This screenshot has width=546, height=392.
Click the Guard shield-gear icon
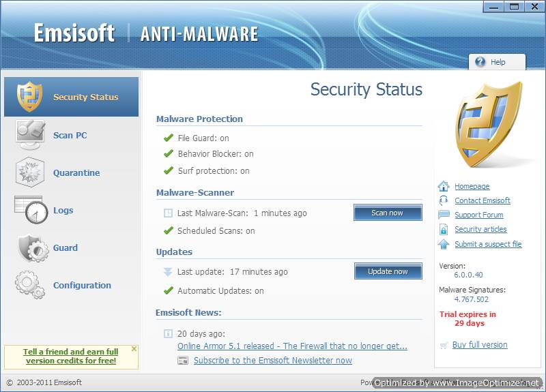(33, 247)
